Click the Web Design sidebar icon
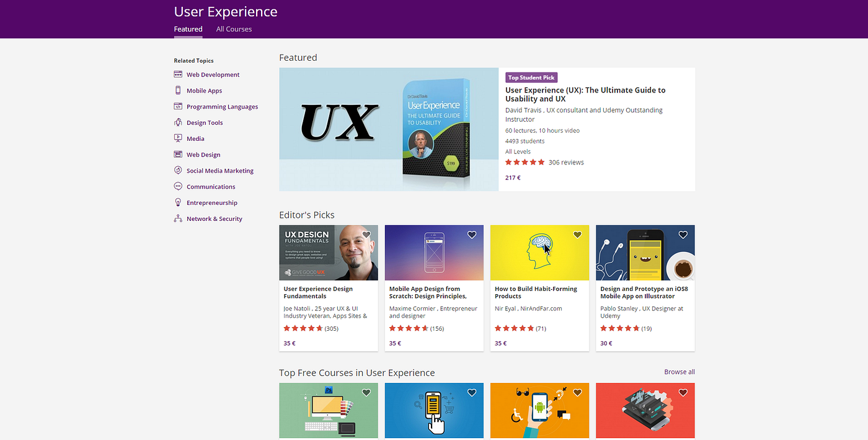868x440 pixels. [x=178, y=155]
